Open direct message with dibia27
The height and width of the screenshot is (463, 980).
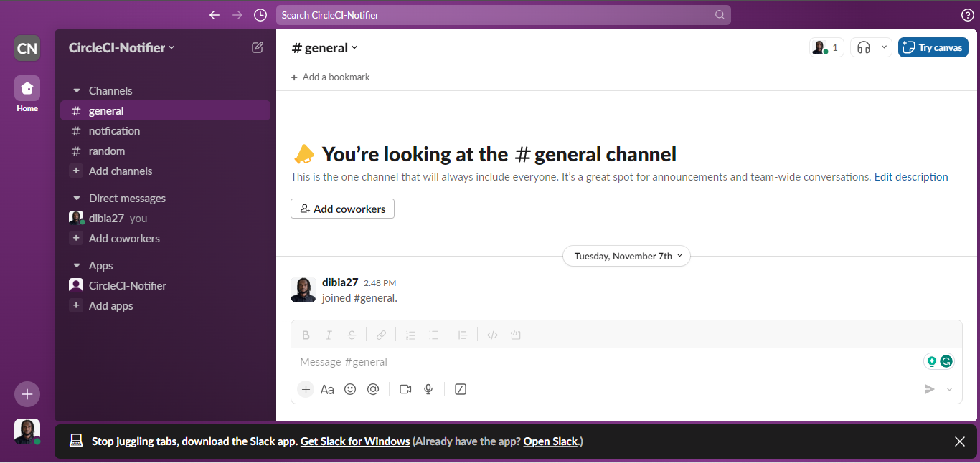165,219
